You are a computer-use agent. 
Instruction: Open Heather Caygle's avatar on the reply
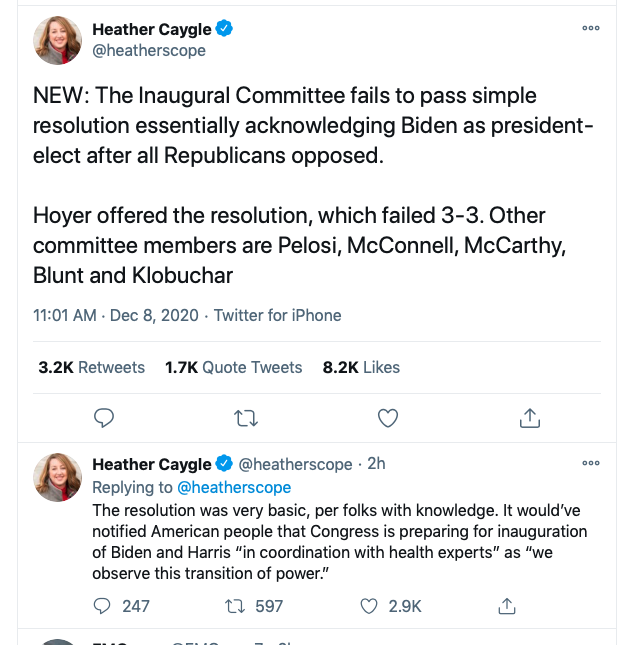58,477
